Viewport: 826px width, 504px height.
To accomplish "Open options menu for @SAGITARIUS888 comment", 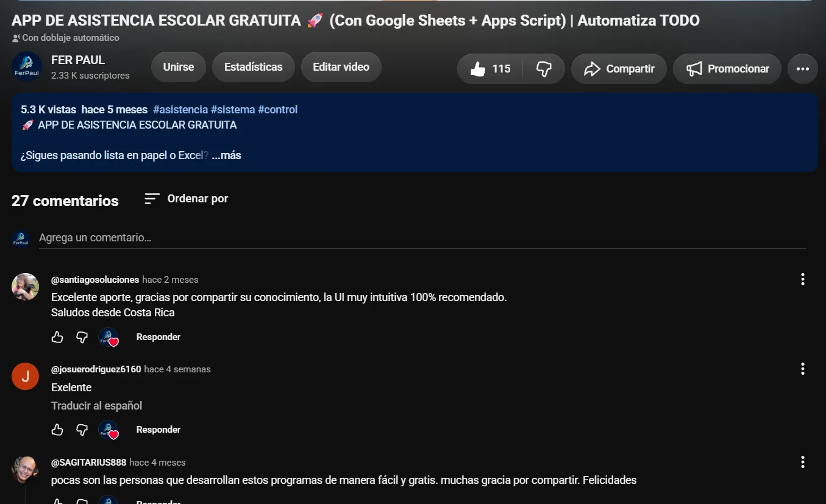I will coord(803,462).
